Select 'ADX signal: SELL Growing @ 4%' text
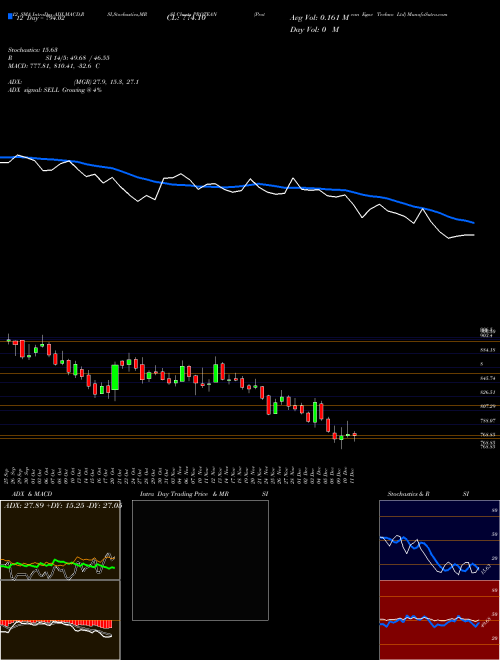This screenshot has width=500, height=660. point(55,90)
